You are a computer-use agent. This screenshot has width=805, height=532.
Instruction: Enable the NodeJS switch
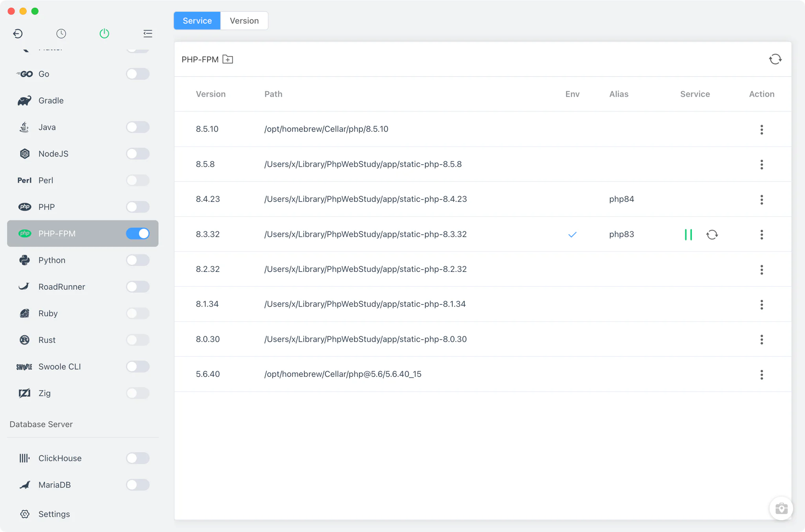(138, 154)
